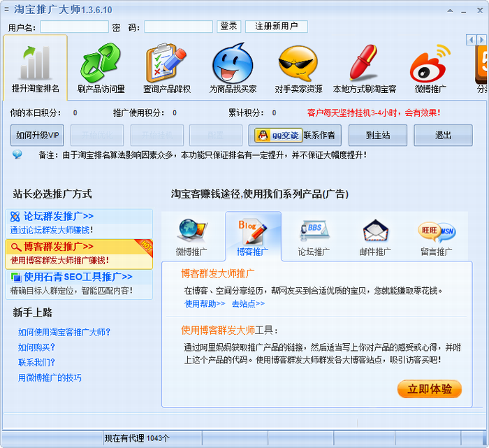Switch to the 博客推广 Blog tab
The image size is (489, 448).
tap(253, 237)
